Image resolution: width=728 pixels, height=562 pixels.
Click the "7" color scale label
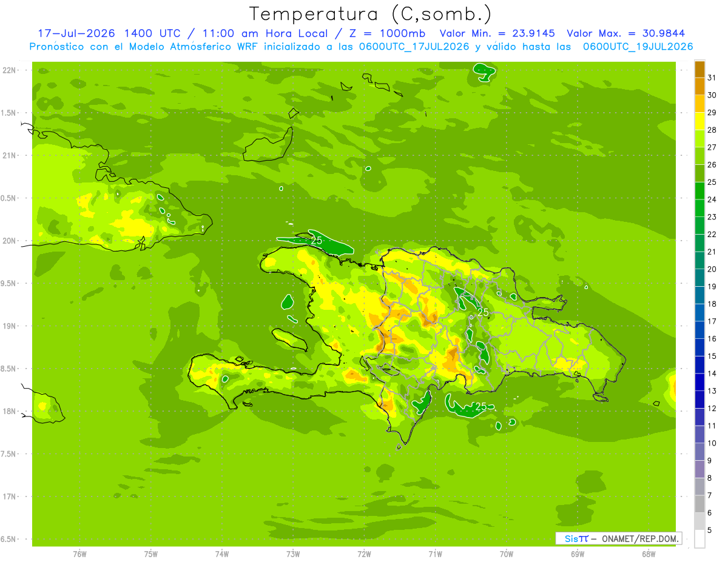point(710,495)
